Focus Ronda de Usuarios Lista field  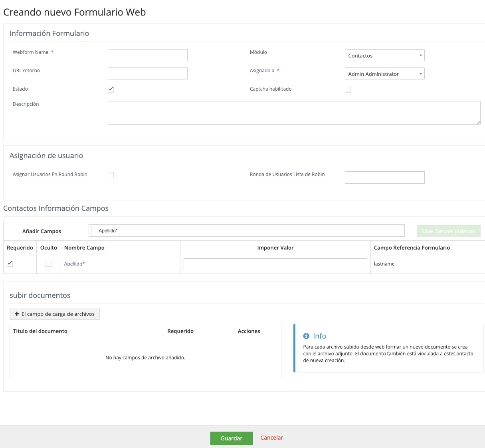(x=384, y=177)
